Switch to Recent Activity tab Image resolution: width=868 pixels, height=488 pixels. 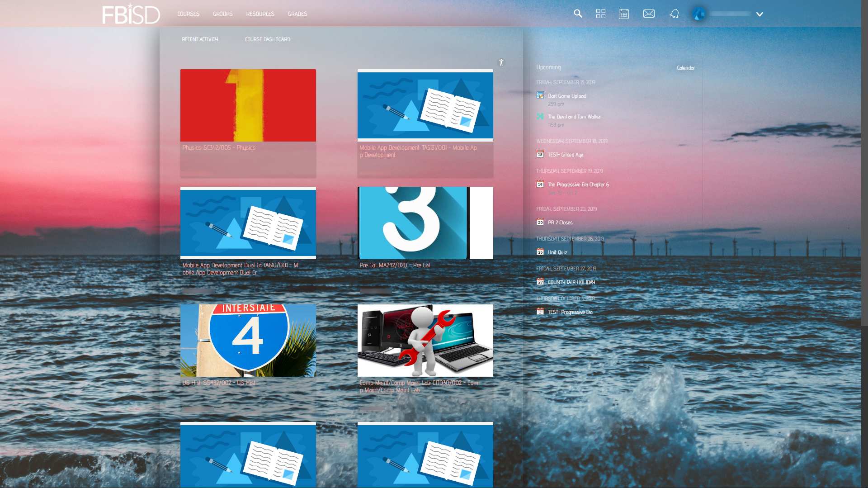[200, 39]
